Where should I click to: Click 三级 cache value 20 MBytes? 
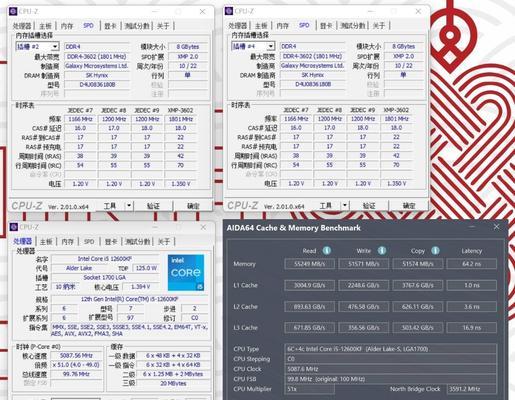point(173,384)
